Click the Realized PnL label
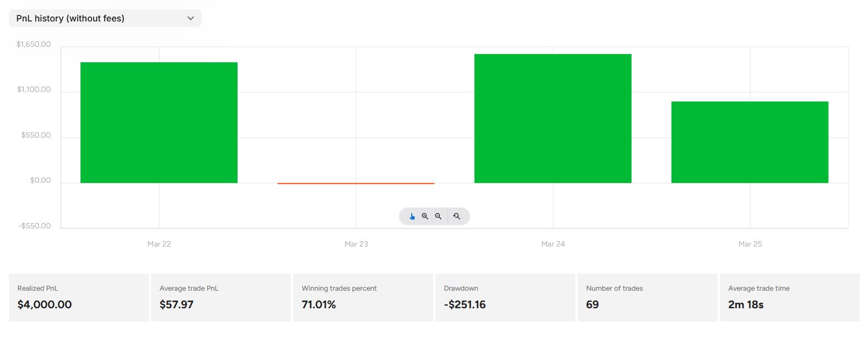 37,288
